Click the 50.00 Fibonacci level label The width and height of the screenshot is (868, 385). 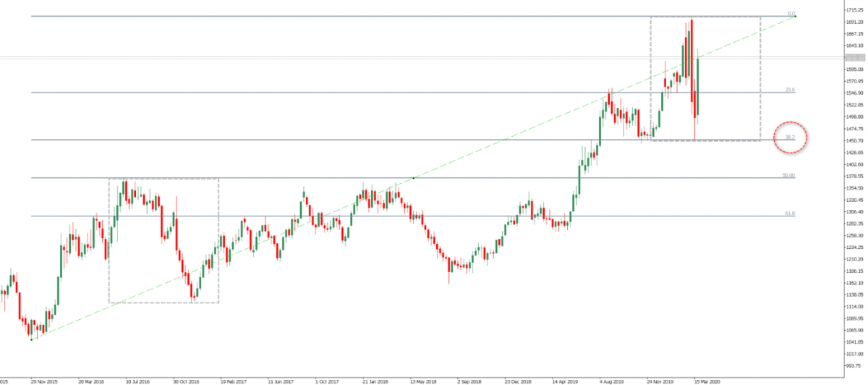788,175
